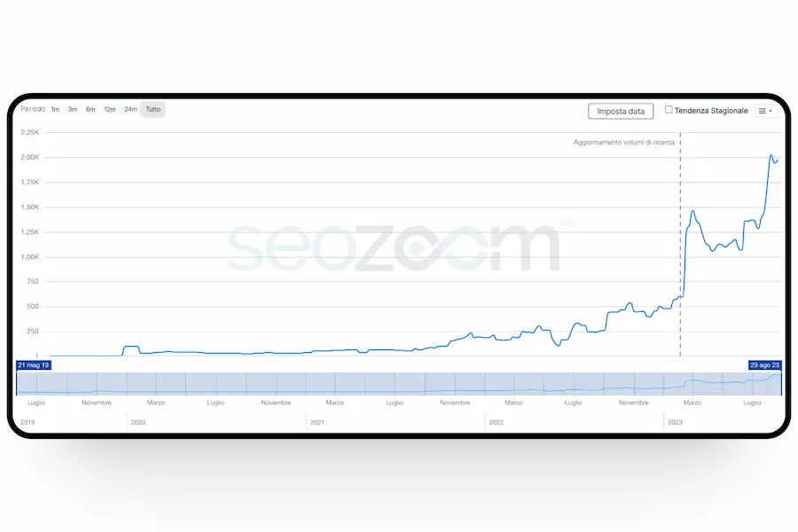The image size is (798, 532).
Task: Click the 2020 year label on navigator
Action: tap(138, 423)
